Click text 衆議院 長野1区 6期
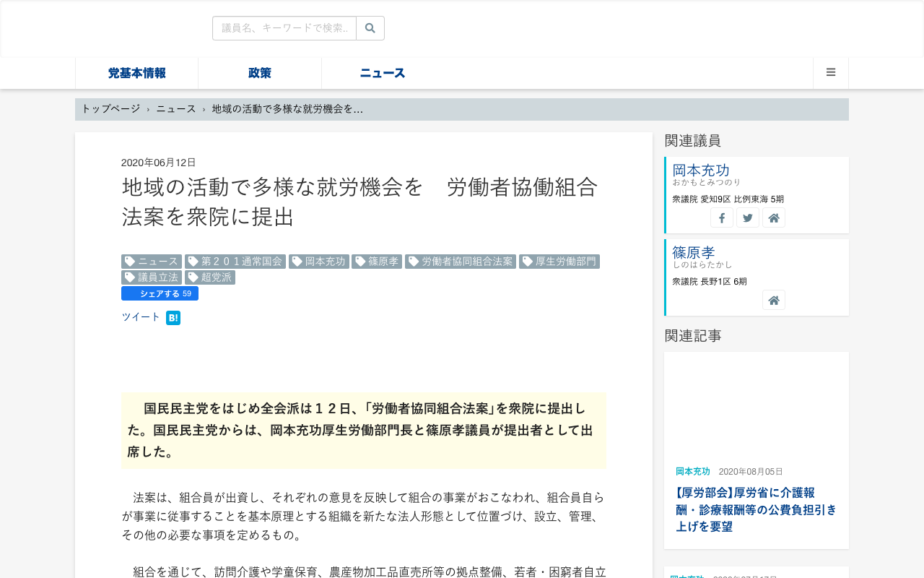924x578 pixels. tap(710, 282)
